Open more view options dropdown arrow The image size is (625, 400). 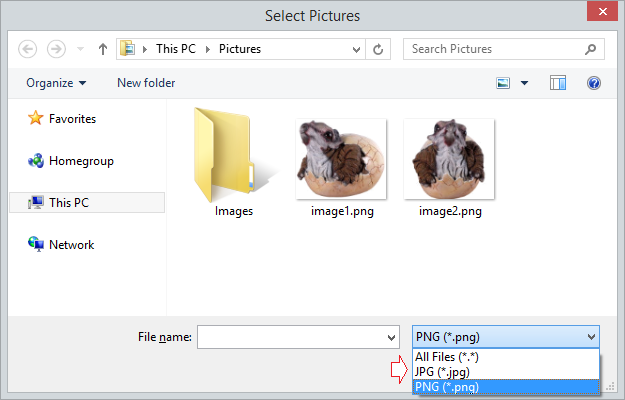525,83
